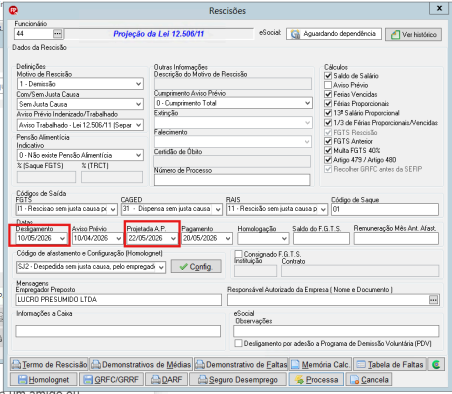Open the Homologação date picker

(x=284, y=238)
